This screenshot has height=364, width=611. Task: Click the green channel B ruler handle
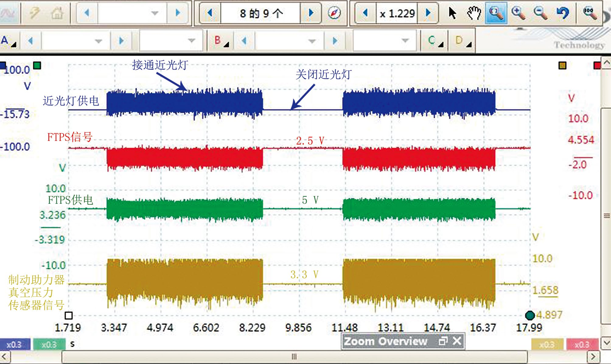click(37, 65)
